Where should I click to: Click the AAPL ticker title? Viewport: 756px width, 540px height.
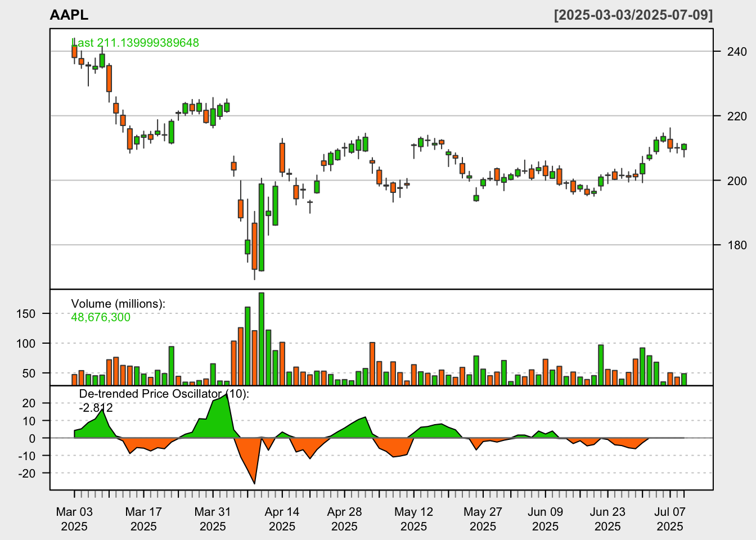coord(69,15)
